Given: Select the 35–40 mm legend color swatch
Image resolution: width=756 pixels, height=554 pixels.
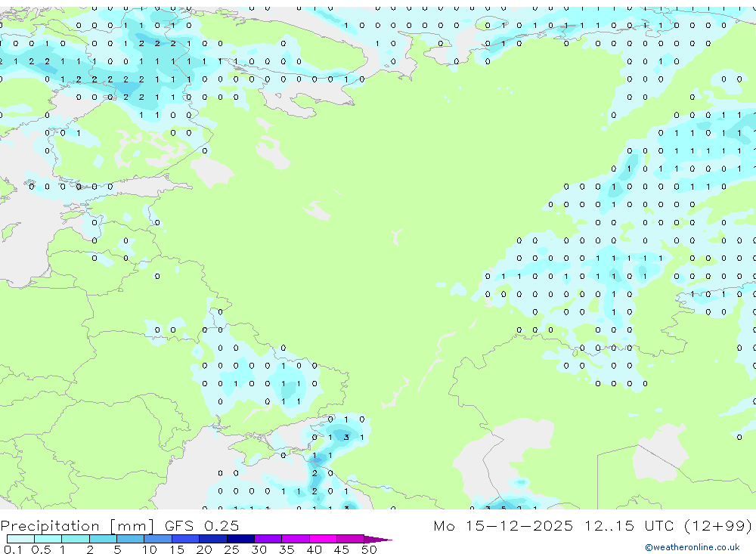Looking at the screenshot, I should (296, 539).
